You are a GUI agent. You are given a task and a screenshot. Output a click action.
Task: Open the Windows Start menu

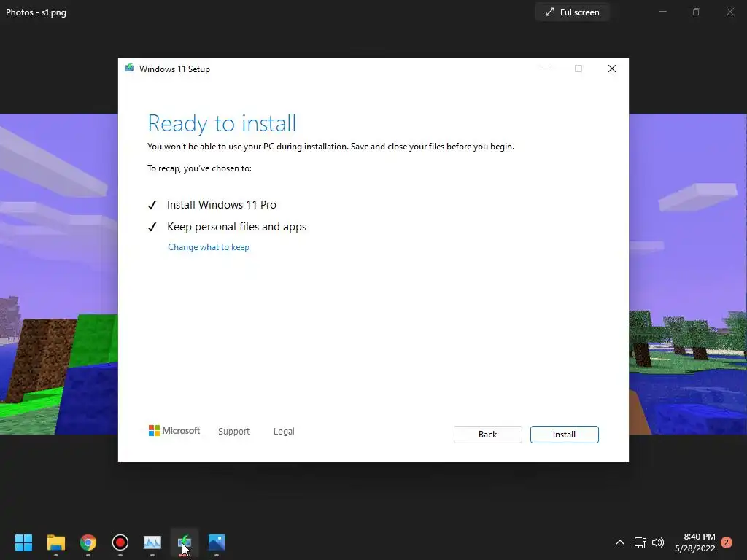(x=23, y=542)
